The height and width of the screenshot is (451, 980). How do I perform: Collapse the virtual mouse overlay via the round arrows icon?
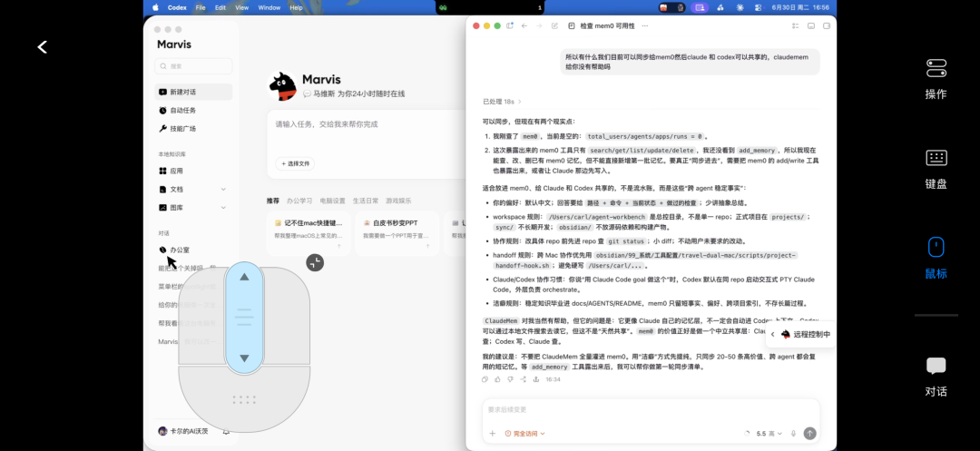[x=315, y=262]
